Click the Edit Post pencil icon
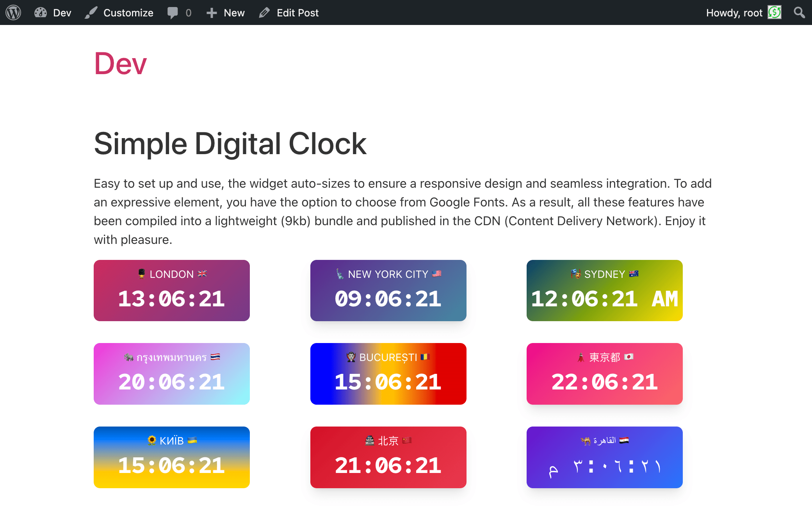 click(265, 12)
